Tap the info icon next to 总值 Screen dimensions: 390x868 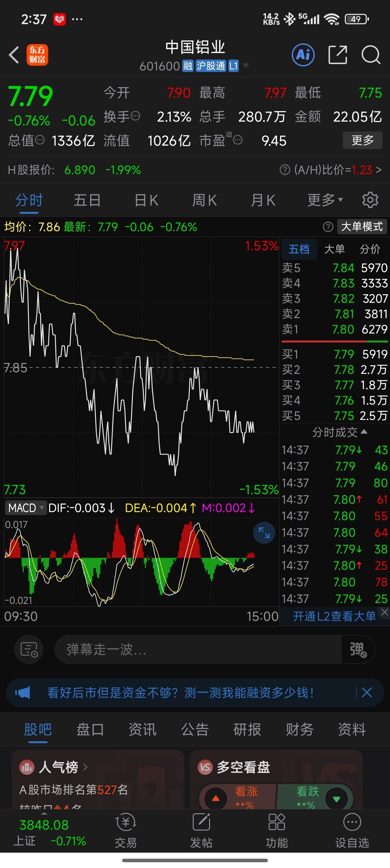[40, 140]
